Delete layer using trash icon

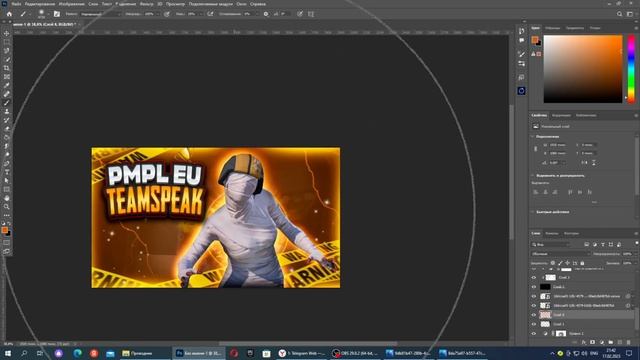(x=629, y=342)
